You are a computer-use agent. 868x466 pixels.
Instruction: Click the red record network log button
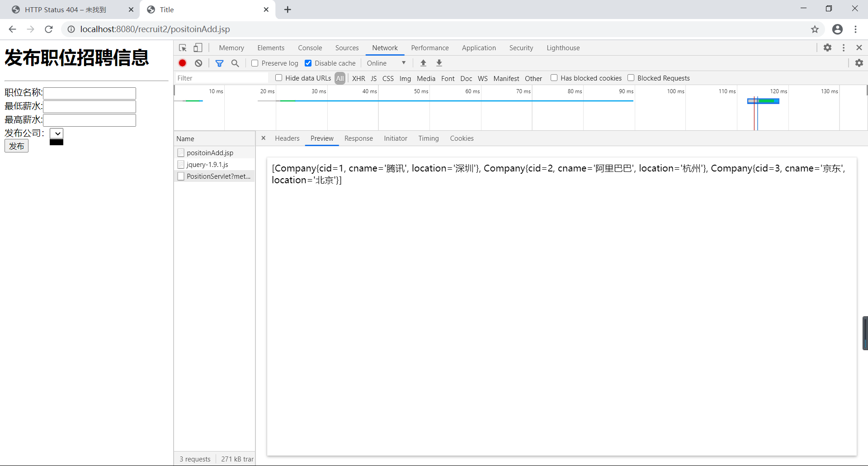tap(182, 63)
